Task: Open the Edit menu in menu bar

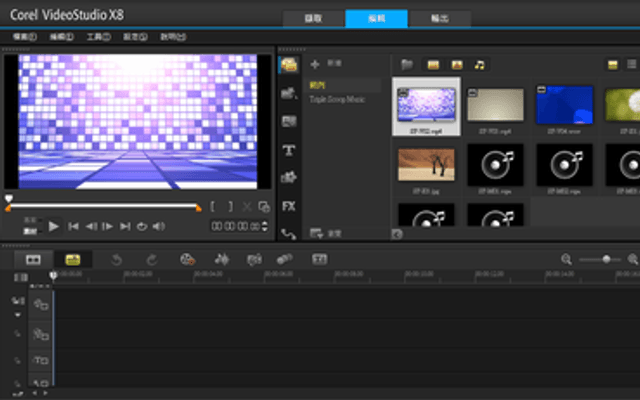Action: 62,37
